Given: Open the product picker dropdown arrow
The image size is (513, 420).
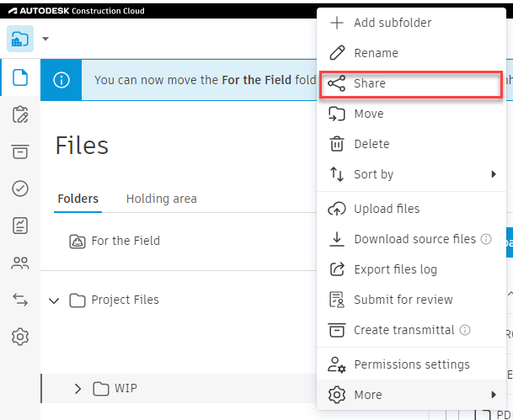Looking at the screenshot, I should 45,39.
